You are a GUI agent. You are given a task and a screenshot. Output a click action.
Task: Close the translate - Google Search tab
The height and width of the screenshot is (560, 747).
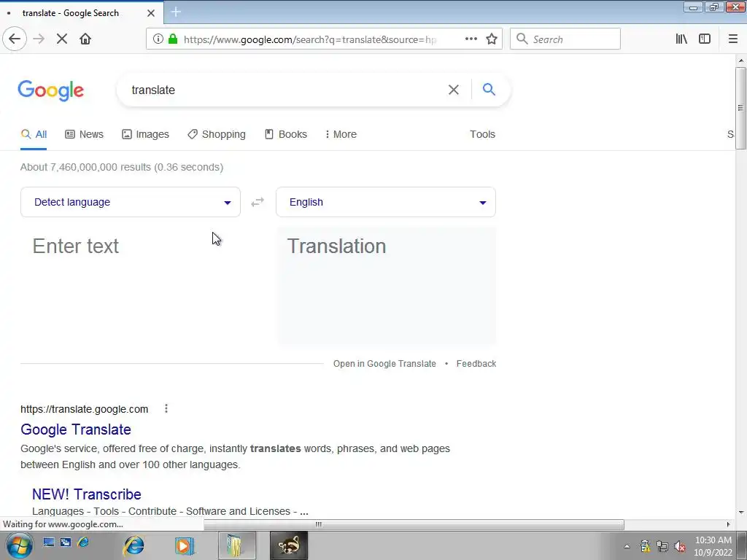click(x=151, y=13)
